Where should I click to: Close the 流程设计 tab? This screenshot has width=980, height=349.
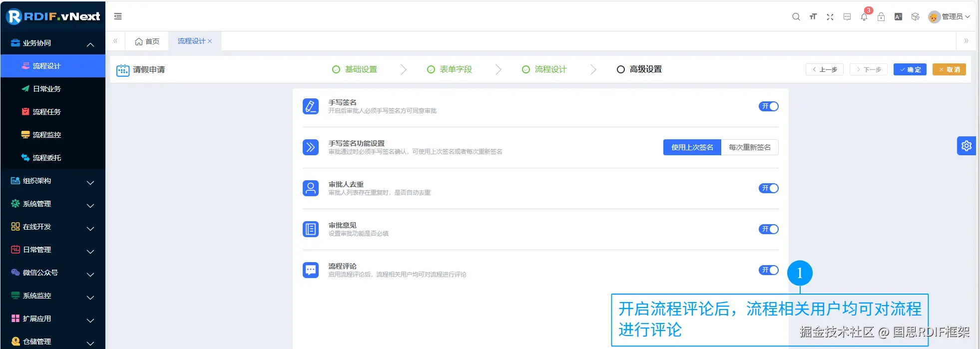[x=210, y=41]
